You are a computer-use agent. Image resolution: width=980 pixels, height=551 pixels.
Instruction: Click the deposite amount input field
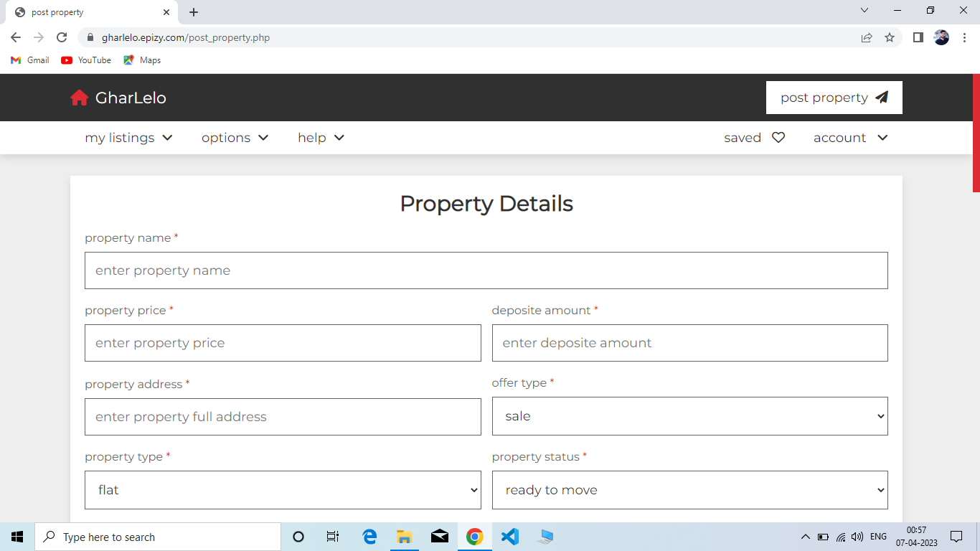690,343
